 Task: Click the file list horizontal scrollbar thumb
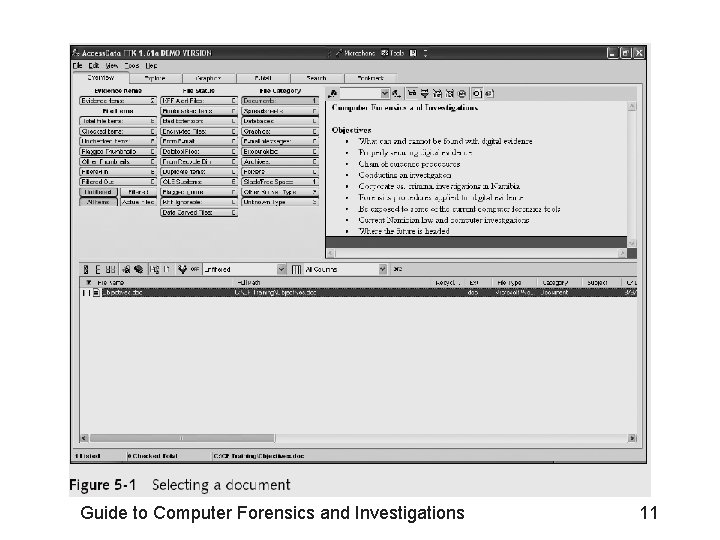click(182, 439)
